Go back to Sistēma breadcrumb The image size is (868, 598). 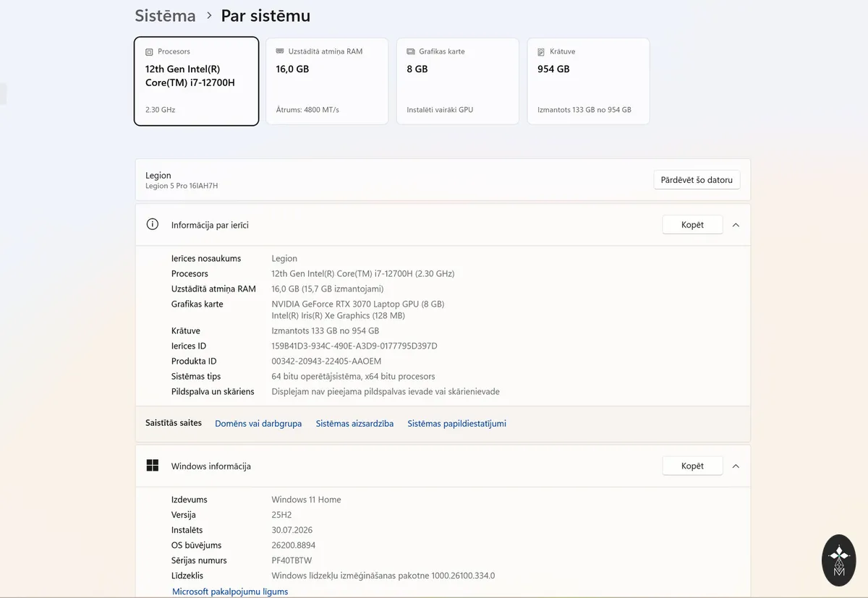point(165,15)
